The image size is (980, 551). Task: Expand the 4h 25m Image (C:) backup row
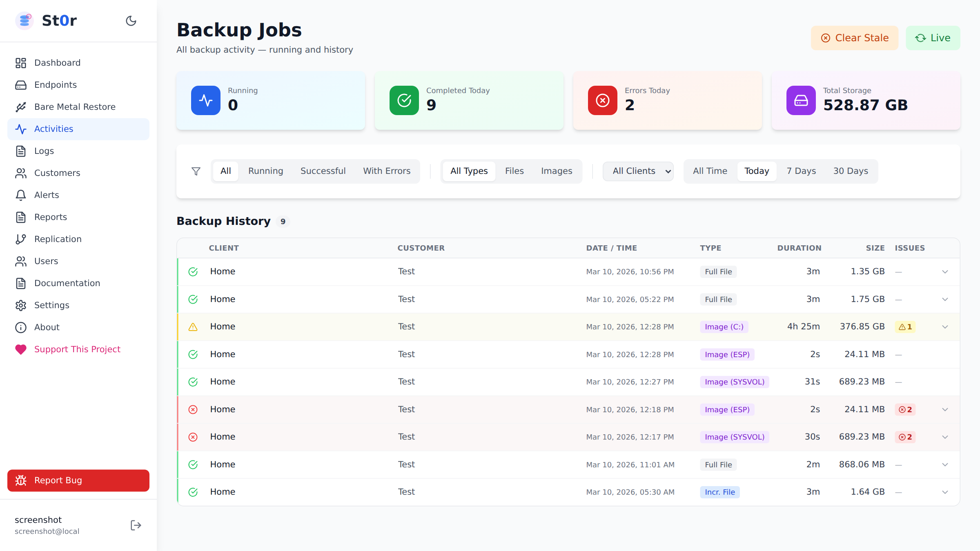coord(945,327)
